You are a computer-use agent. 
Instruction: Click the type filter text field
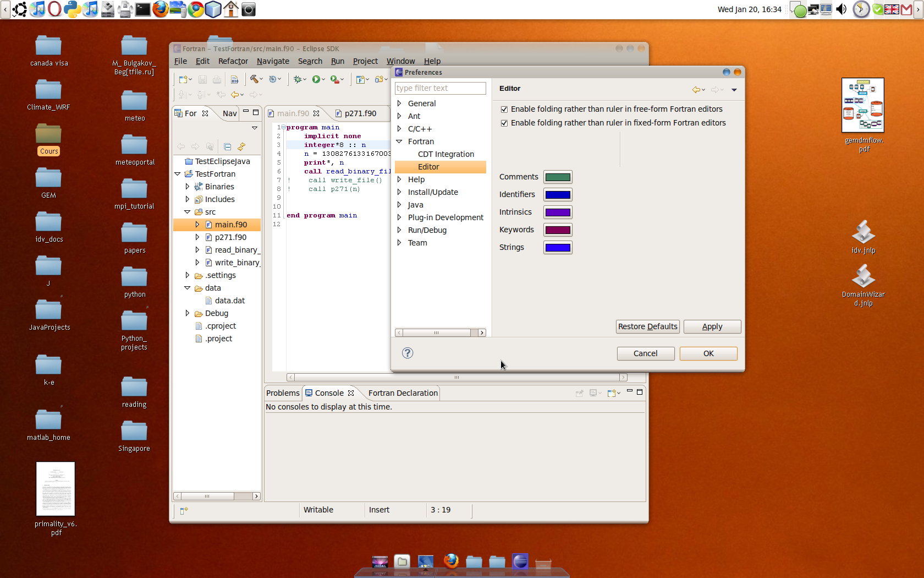[x=440, y=88]
